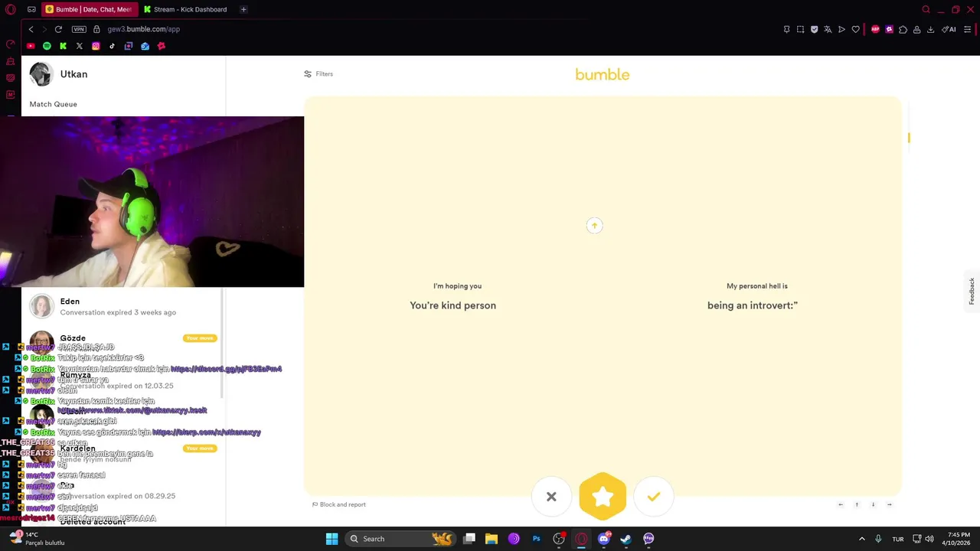Open the Kick bookmark

[63, 46]
